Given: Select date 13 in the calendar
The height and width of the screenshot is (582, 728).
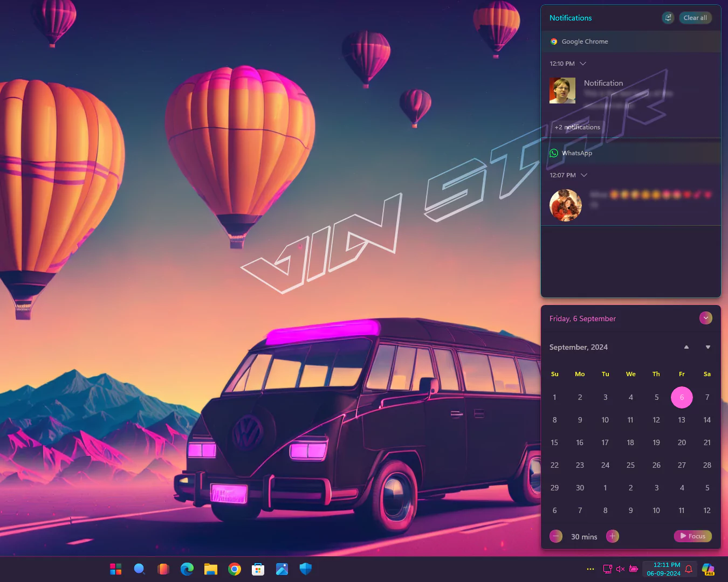Looking at the screenshot, I should pos(682,420).
